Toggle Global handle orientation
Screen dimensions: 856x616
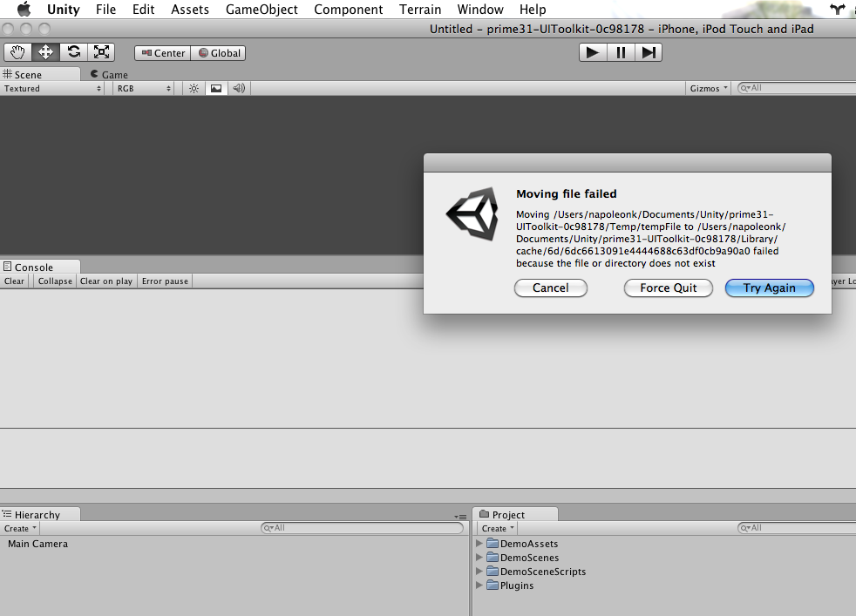point(218,52)
